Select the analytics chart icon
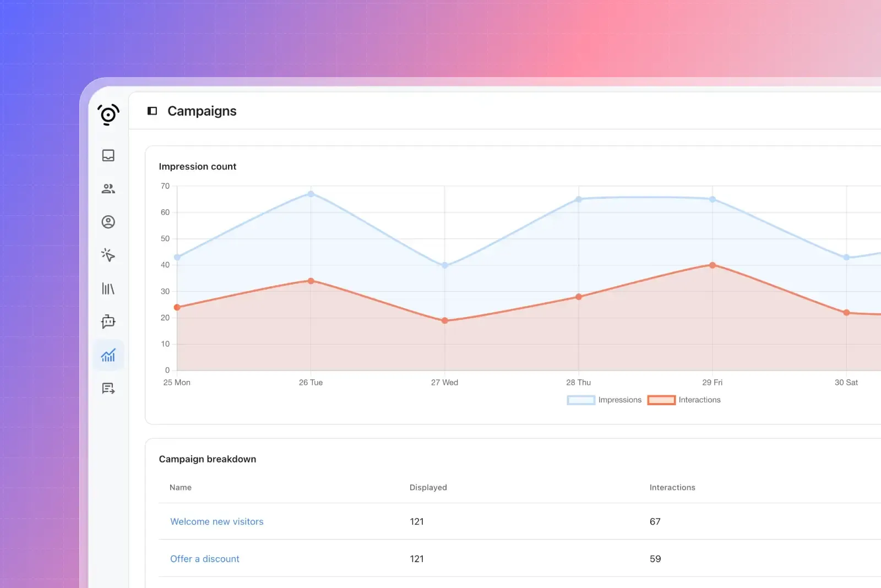Viewport: 881px width, 588px height. click(108, 355)
